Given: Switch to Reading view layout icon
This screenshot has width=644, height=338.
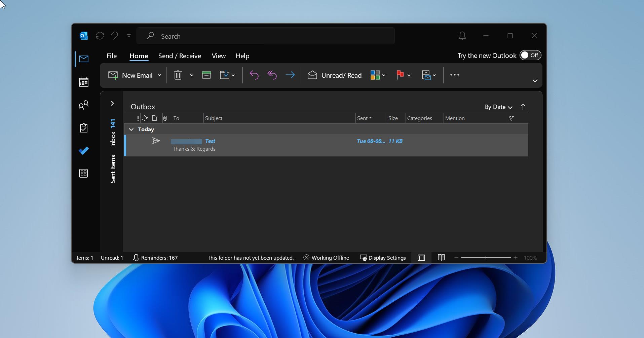Looking at the screenshot, I should [x=441, y=258].
